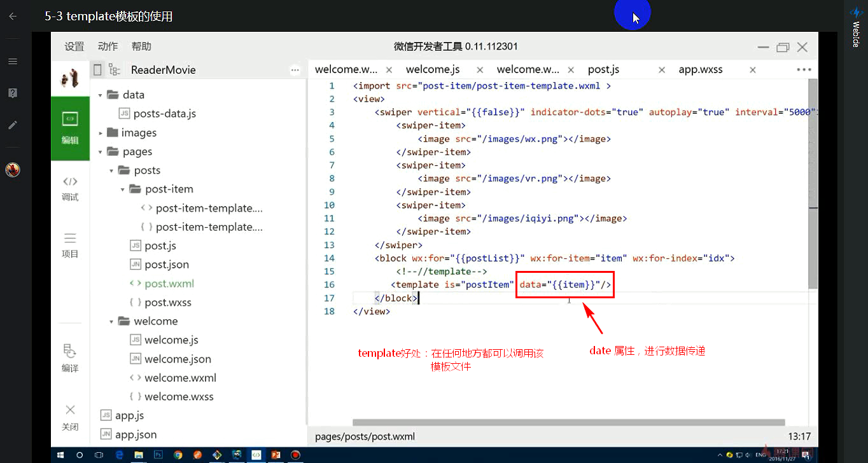Toggle the phone simulator icon beside ReaderMovie
The width and height of the screenshot is (868, 463).
pyautogui.click(x=97, y=69)
